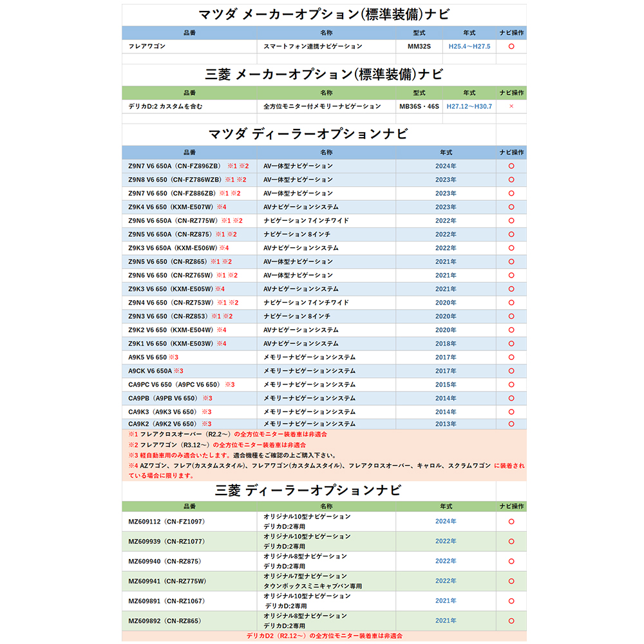Click the 2022年 link for MZ609939
The height and width of the screenshot is (644, 644).
point(447,541)
